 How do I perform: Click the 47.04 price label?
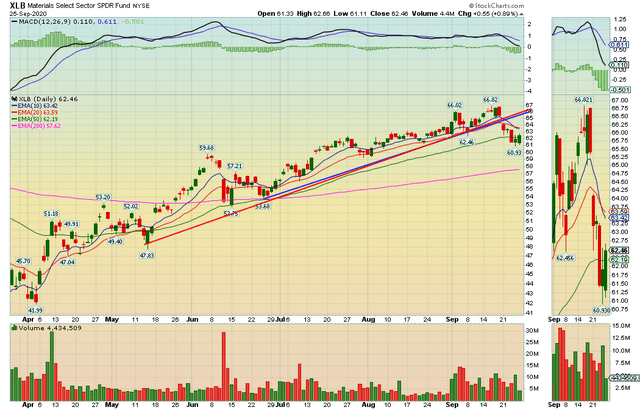click(x=67, y=262)
